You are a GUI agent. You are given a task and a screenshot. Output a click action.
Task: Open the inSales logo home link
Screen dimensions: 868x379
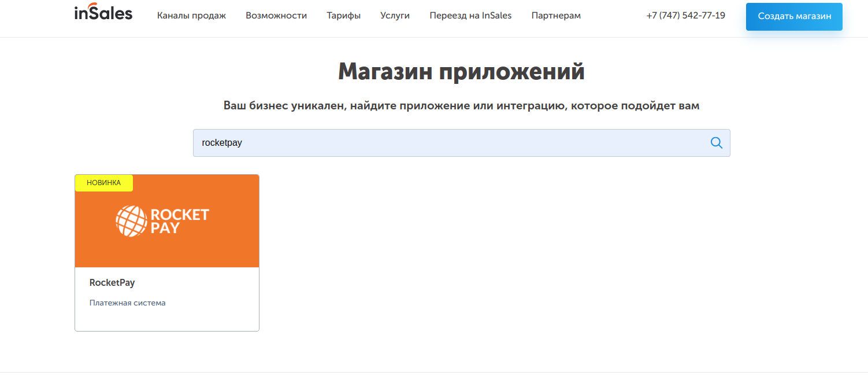(103, 11)
